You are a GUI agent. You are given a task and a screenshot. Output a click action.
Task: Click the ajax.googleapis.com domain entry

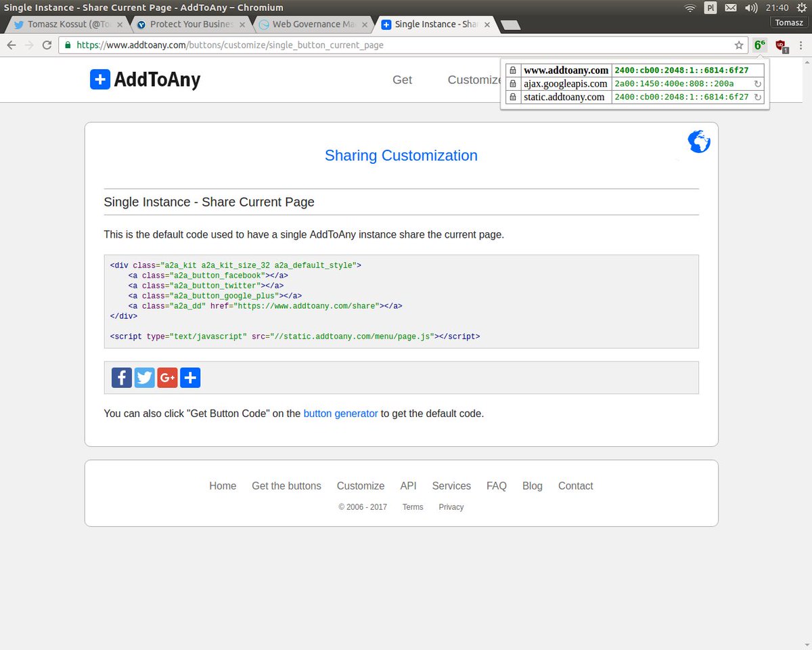click(x=566, y=84)
